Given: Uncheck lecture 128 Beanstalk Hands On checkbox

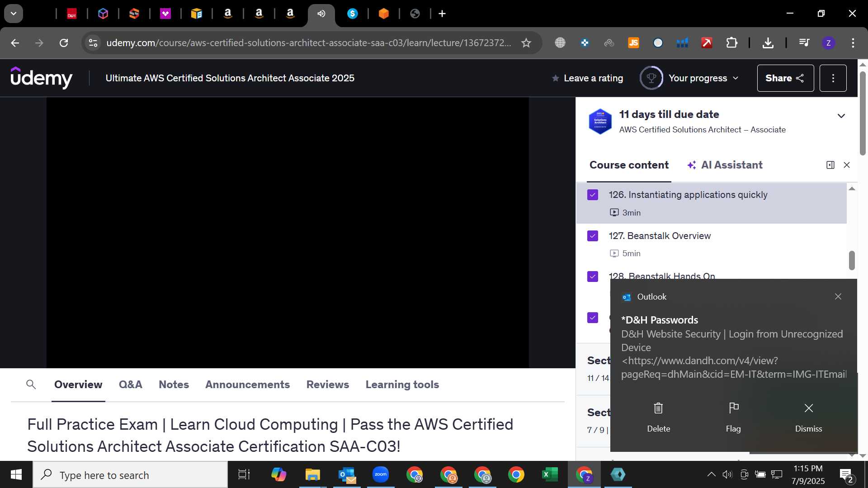Looking at the screenshot, I should pyautogui.click(x=593, y=277).
